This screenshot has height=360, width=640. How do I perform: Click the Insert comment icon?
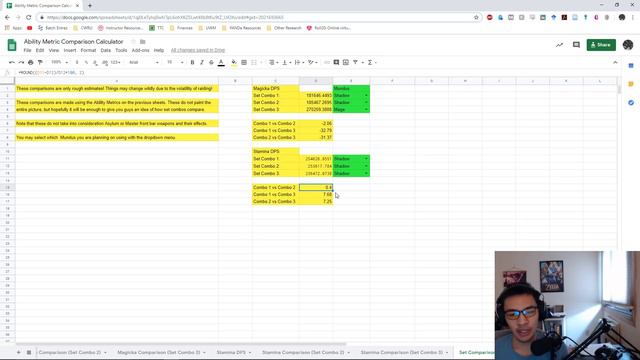coord(336,62)
